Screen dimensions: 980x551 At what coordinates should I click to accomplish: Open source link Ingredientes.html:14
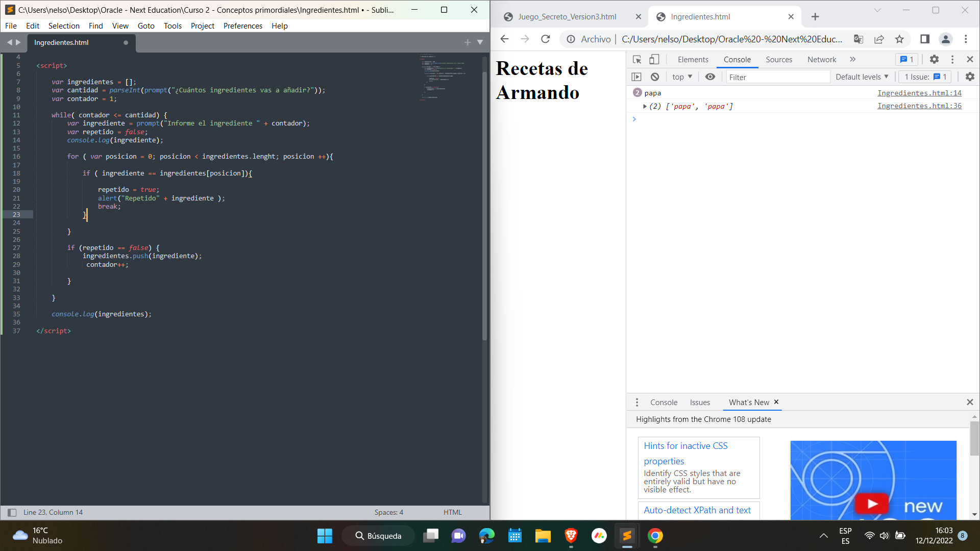point(919,93)
